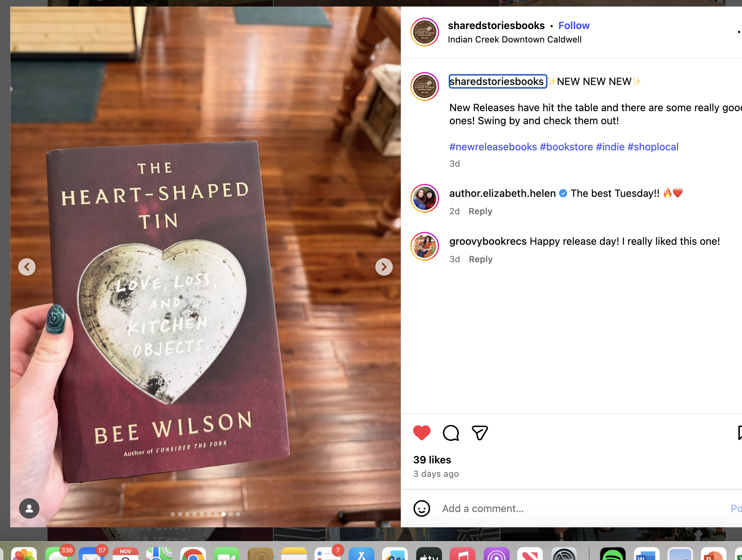Share the post using the paper plane icon

coord(480,433)
